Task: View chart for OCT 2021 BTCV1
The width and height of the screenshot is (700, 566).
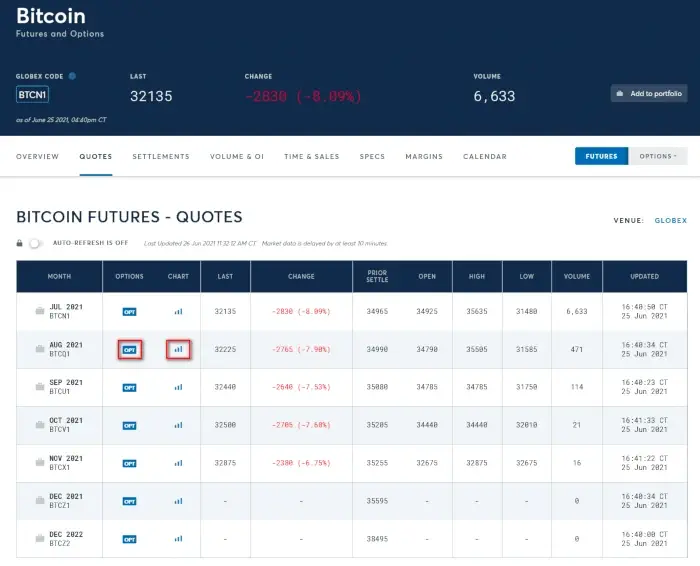Action: (179, 425)
